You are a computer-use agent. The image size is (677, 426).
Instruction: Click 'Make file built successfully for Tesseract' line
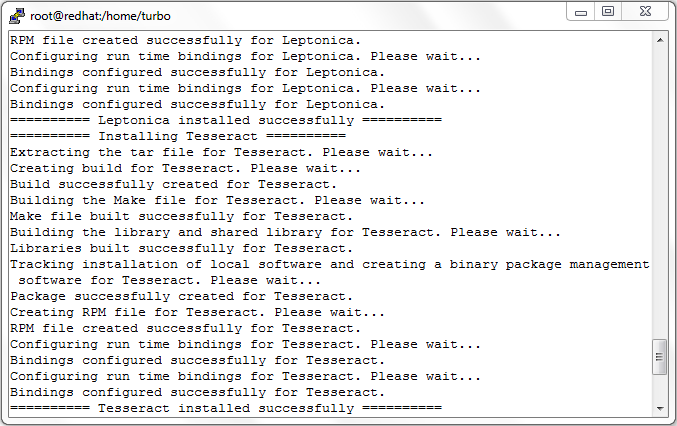[x=181, y=216]
